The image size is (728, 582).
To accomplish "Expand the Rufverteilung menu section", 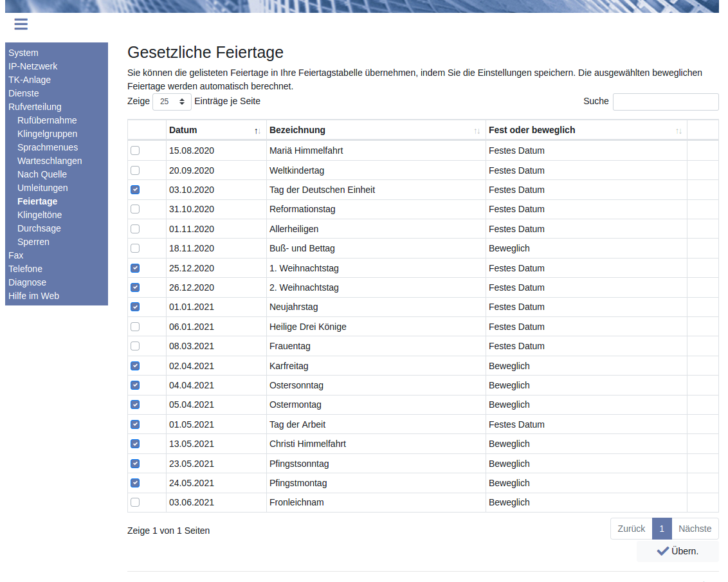I will [x=35, y=107].
